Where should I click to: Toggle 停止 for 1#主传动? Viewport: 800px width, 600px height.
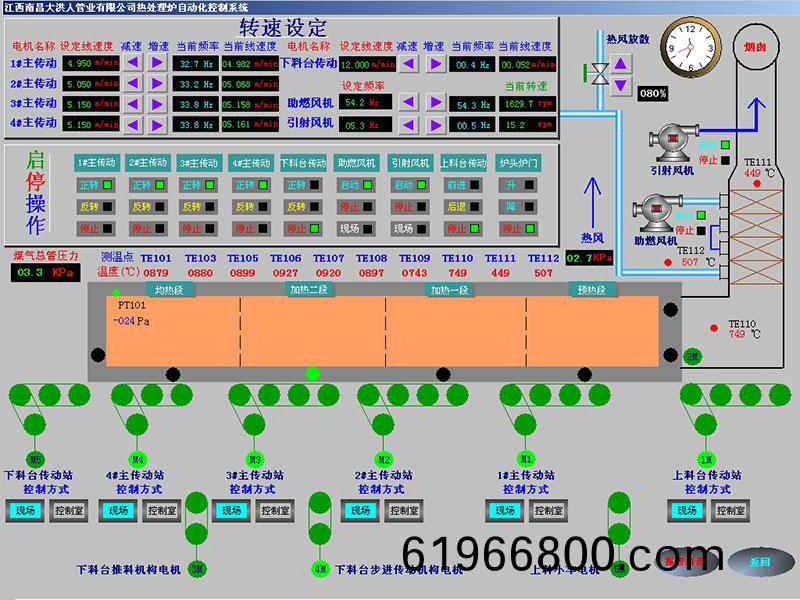(x=95, y=229)
